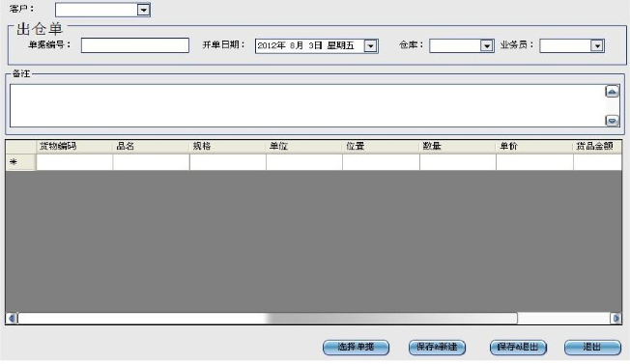Click the grid scroll right arrow
Viewport: 630px width, 364px height.
point(616,319)
